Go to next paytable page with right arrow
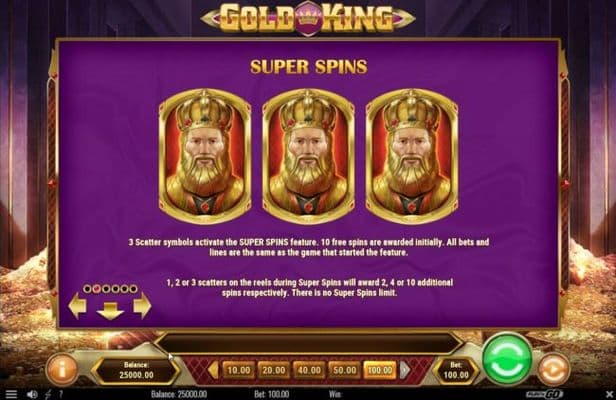 [142, 305]
